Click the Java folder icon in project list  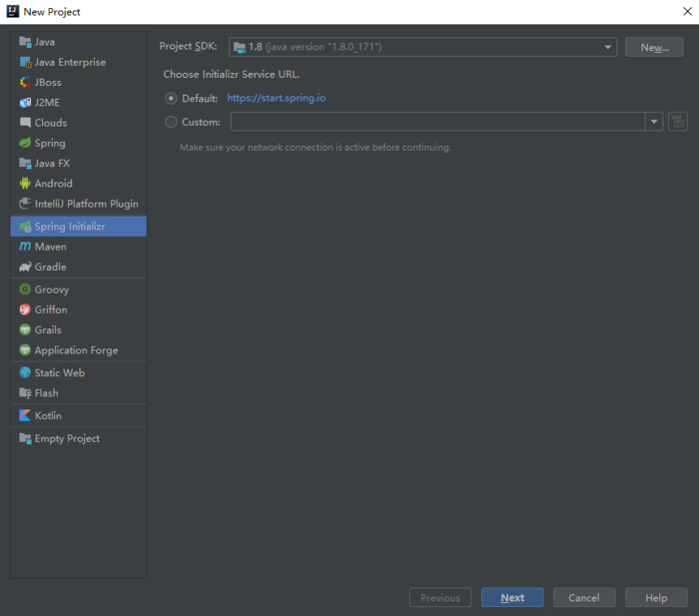coord(25,42)
